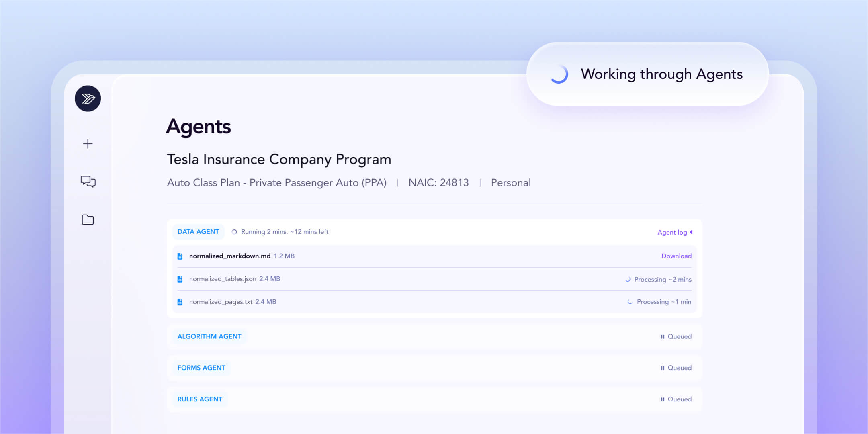Screen dimensions: 868x434
Task: Click normalized_pages.txt file icon
Action: point(180,302)
